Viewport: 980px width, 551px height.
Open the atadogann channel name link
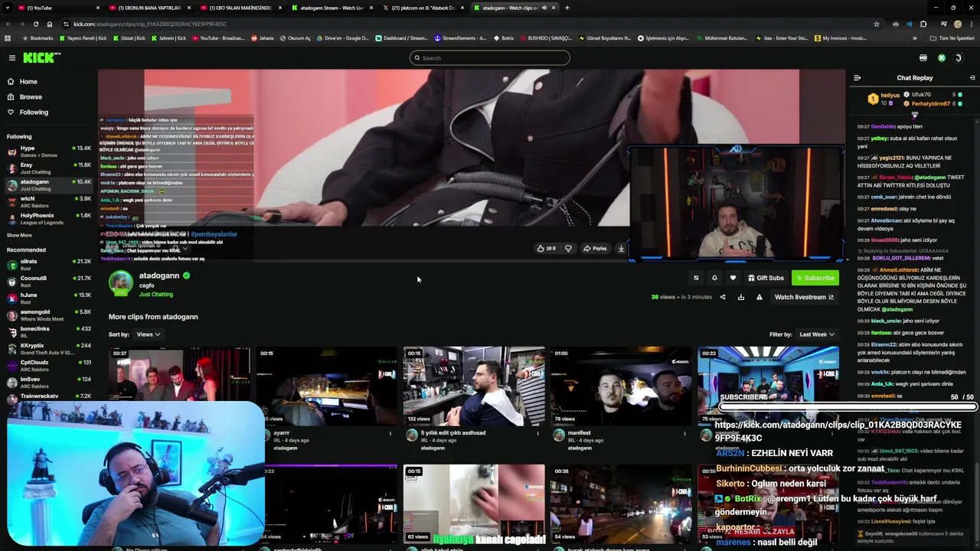tap(159, 275)
